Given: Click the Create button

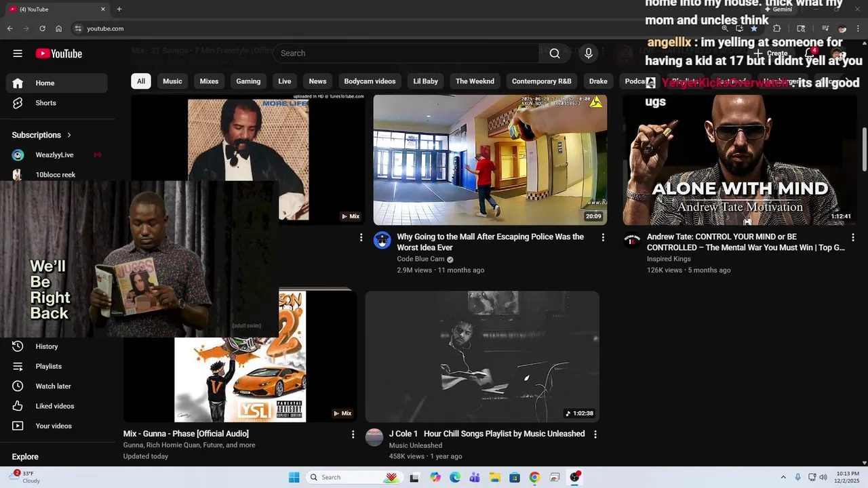Looking at the screenshot, I should point(772,53).
